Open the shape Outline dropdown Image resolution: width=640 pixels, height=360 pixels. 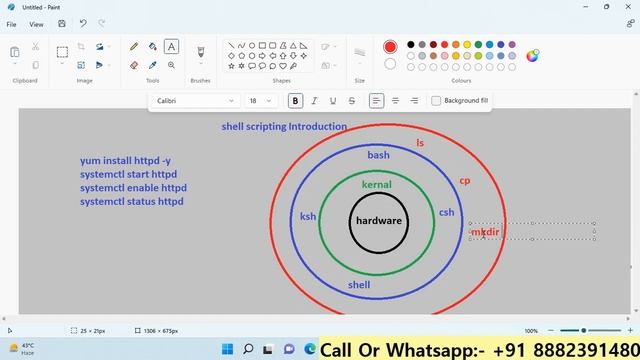(329, 47)
